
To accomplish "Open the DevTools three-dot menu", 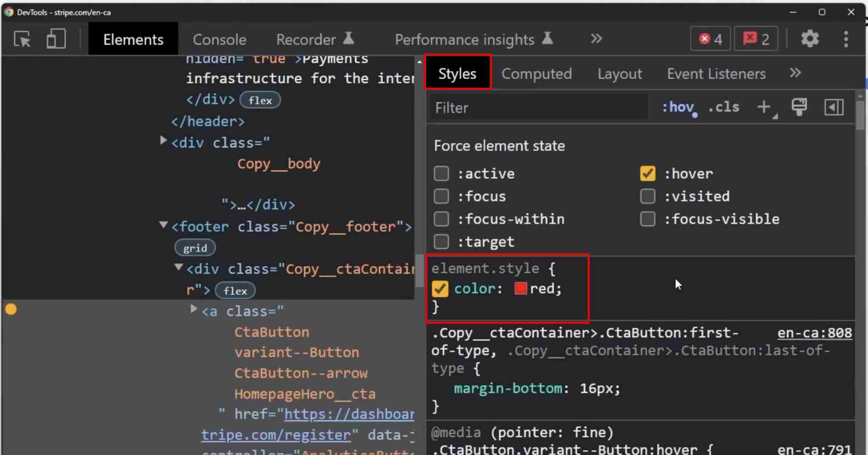I will pos(846,39).
